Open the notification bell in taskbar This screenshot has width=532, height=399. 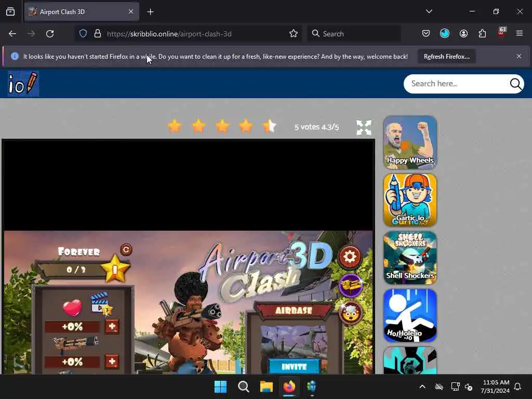point(518,387)
